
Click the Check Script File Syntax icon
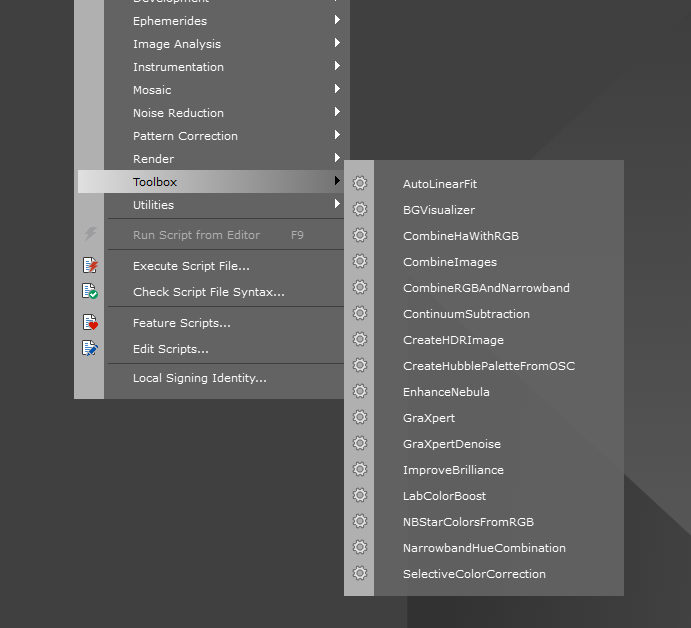click(90, 291)
